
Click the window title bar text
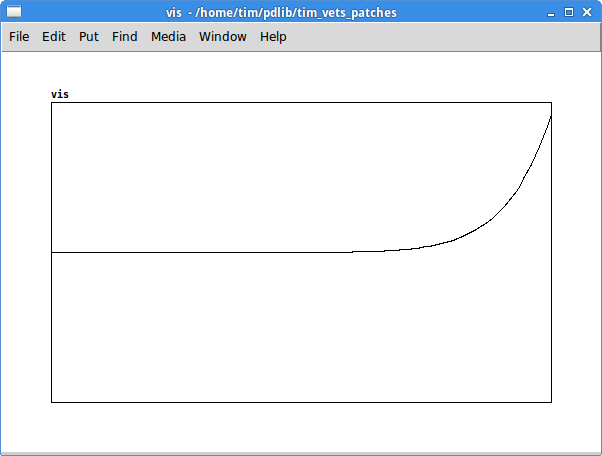281,13
